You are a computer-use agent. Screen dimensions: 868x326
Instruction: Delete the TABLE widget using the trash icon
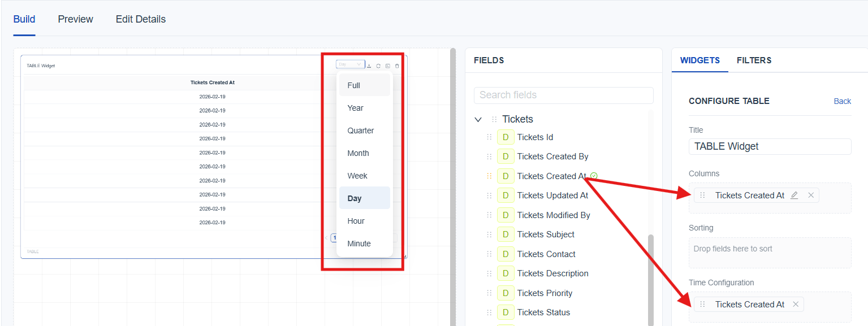click(397, 66)
